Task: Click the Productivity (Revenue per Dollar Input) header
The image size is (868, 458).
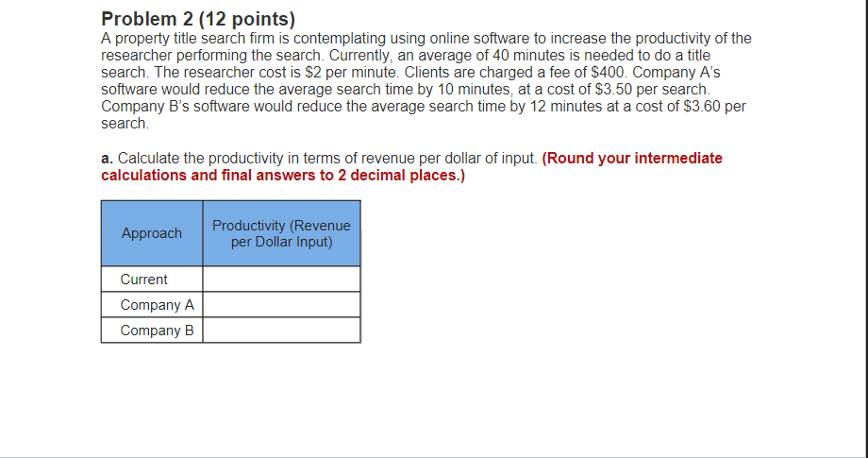Action: (x=282, y=233)
